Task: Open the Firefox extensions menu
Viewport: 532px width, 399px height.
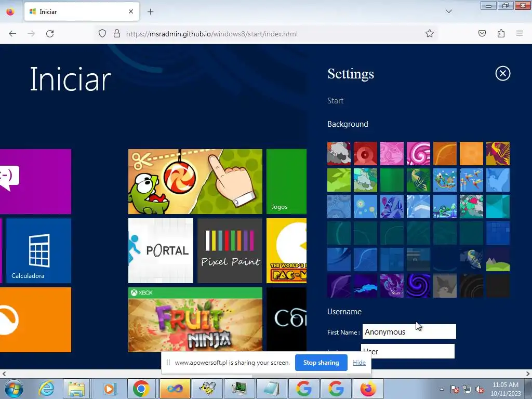Action: click(501, 34)
